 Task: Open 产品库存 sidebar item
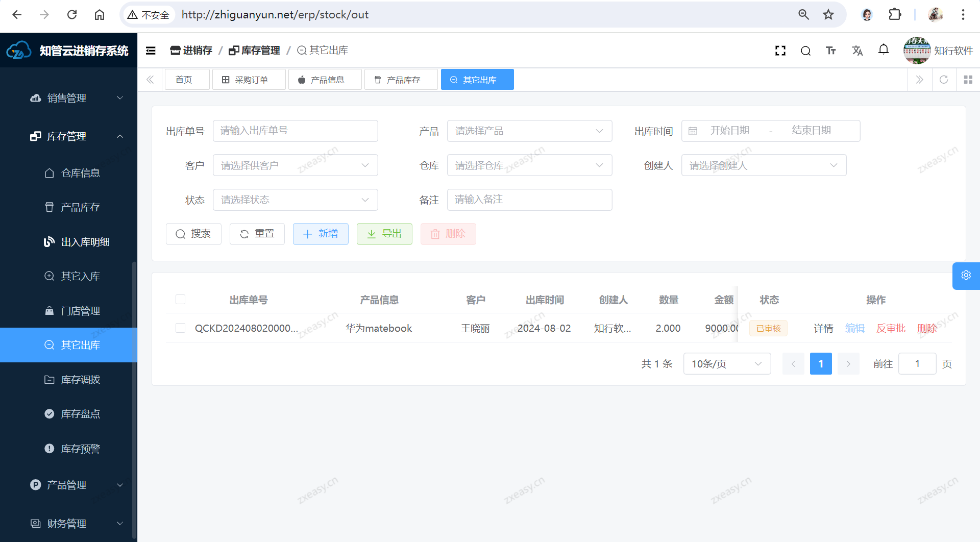(x=68, y=208)
